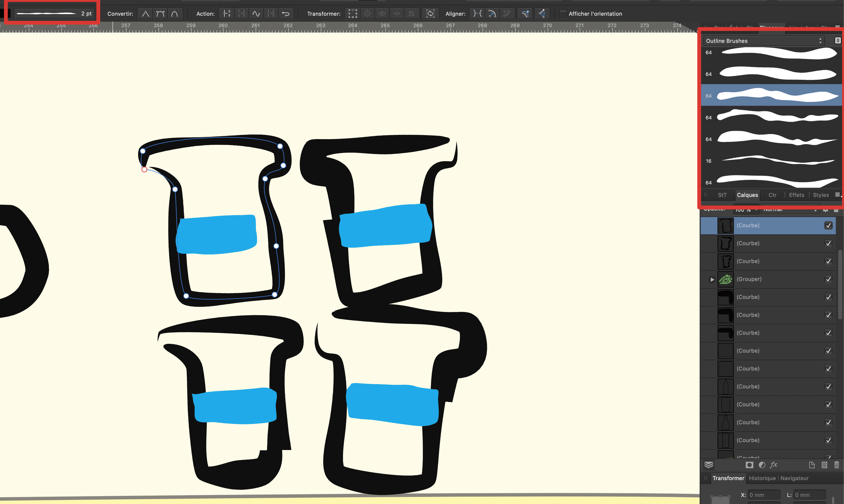Enable Afficher l'orientation checkbox
Viewport: 844px width, 504px height.
click(x=563, y=14)
